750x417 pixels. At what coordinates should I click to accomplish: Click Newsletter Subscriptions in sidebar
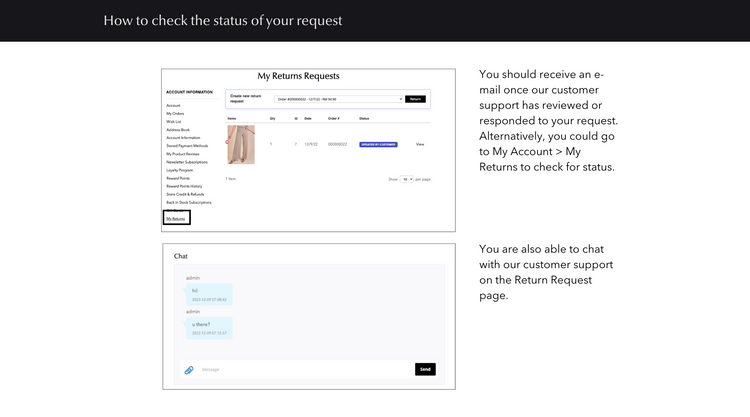tap(187, 162)
